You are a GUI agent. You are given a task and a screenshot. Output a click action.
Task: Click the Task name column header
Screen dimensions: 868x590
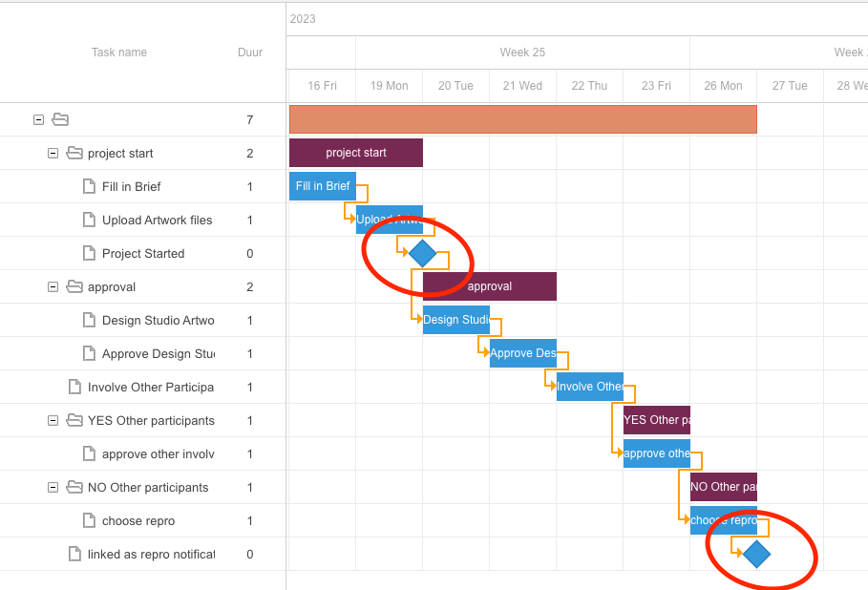119,53
